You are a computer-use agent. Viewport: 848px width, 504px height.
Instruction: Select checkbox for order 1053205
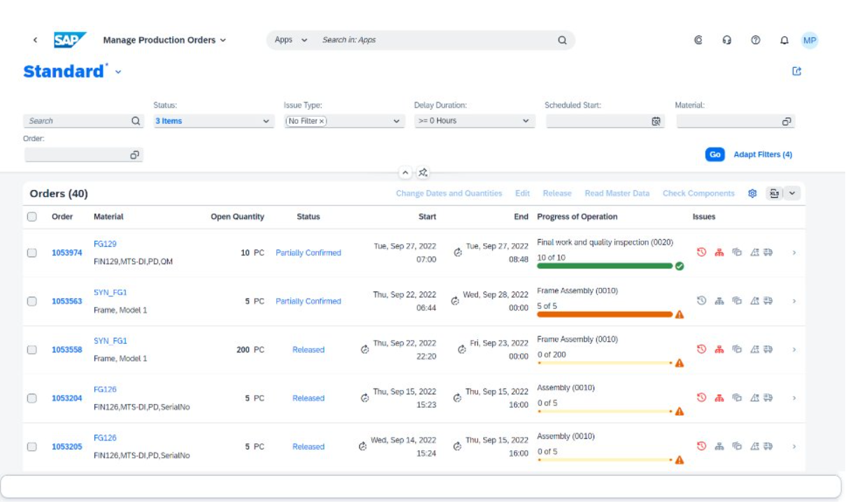click(32, 447)
